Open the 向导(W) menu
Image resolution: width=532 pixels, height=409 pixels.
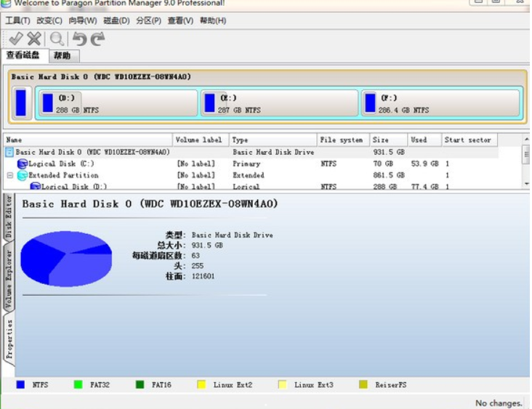pyautogui.click(x=83, y=20)
